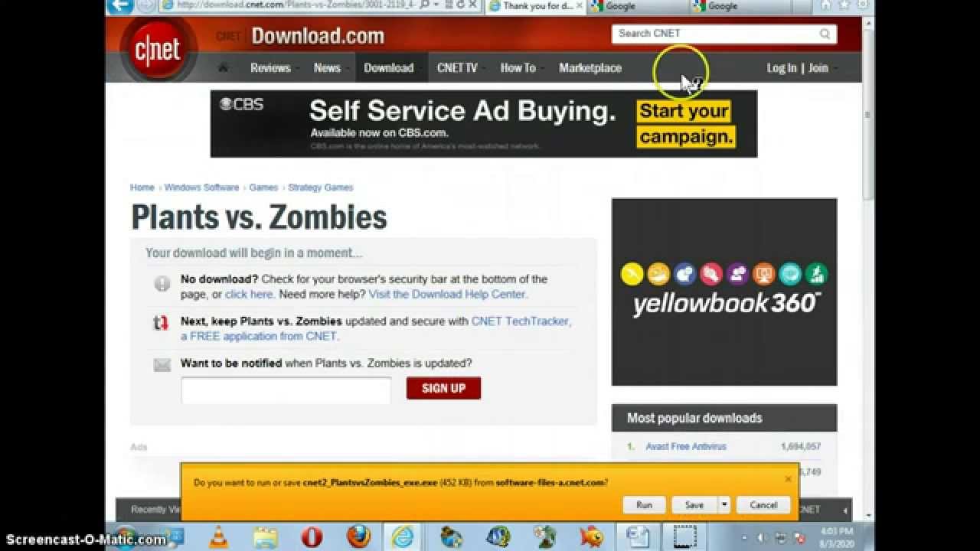The height and width of the screenshot is (551, 980).
Task: Open the Save options dropdown arrow
Action: click(x=724, y=505)
